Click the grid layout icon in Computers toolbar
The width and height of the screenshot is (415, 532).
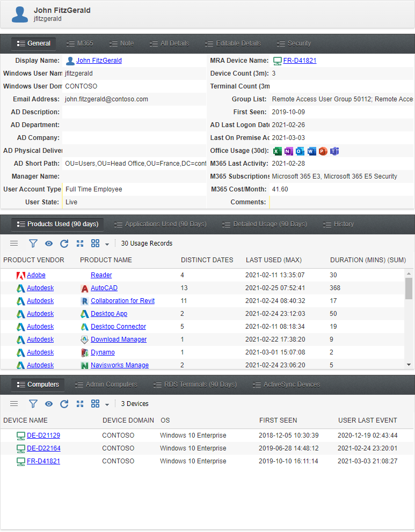[95, 404]
